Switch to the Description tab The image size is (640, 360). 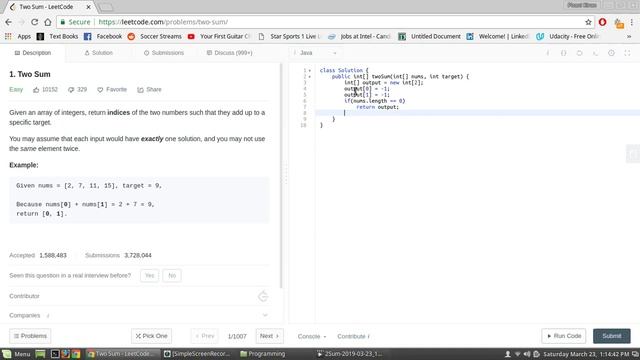(33, 53)
